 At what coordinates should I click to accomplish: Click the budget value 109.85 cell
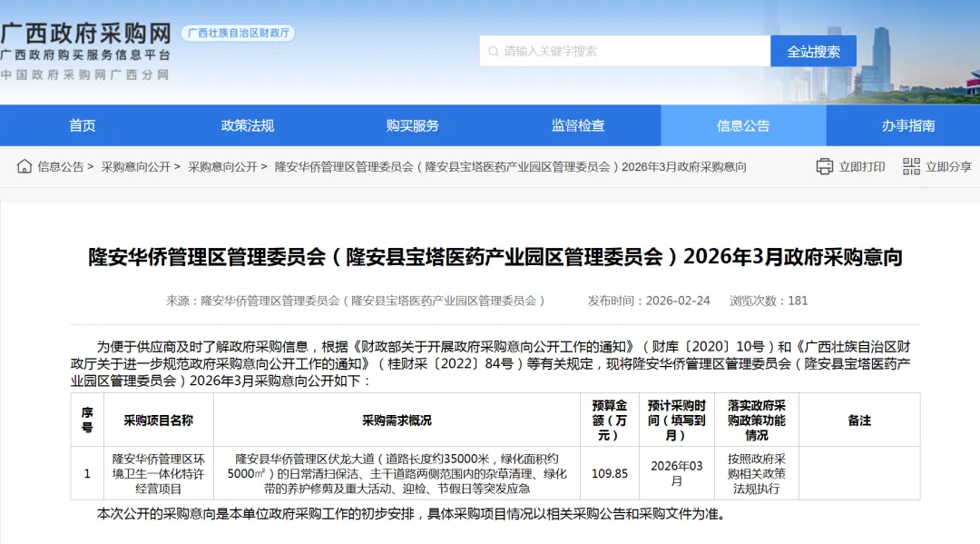click(610, 473)
